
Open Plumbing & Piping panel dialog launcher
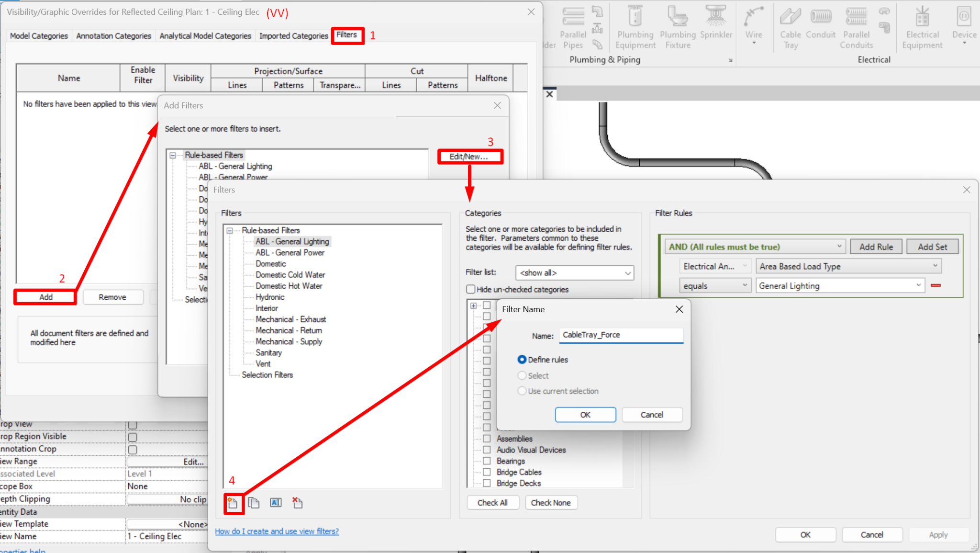pos(730,60)
